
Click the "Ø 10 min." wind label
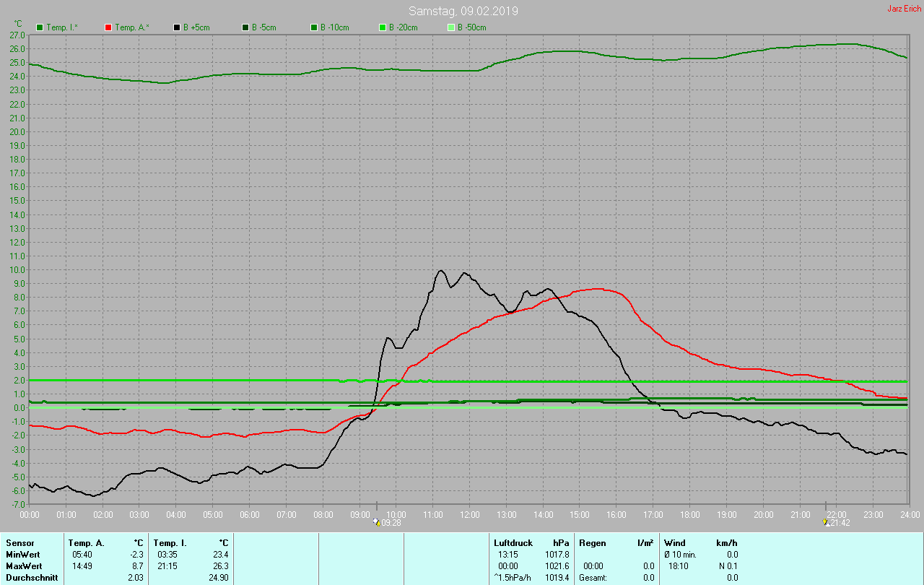[x=681, y=555]
